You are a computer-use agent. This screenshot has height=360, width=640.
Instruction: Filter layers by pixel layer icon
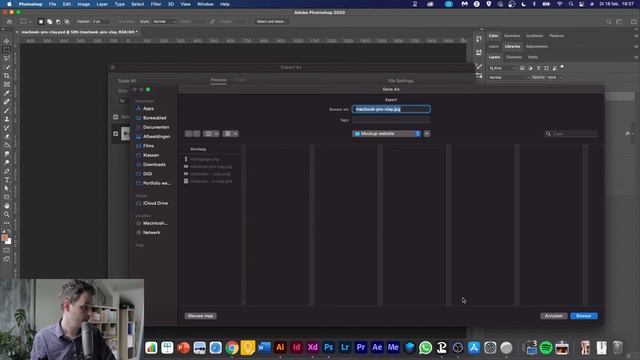[x=522, y=68]
